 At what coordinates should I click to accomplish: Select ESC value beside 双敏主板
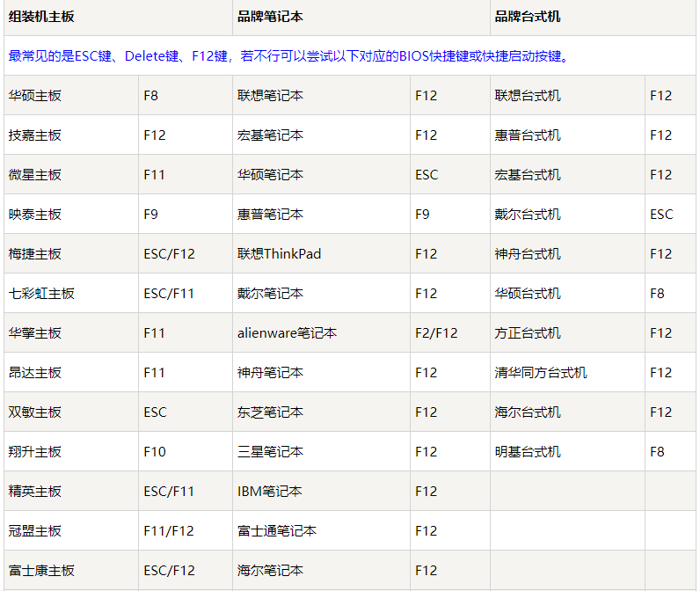tap(155, 412)
